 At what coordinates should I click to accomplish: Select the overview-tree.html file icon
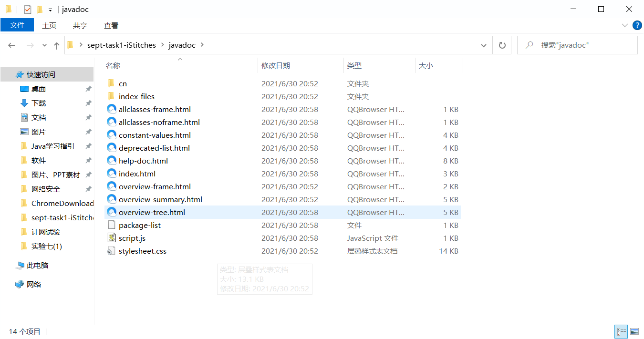tap(112, 212)
